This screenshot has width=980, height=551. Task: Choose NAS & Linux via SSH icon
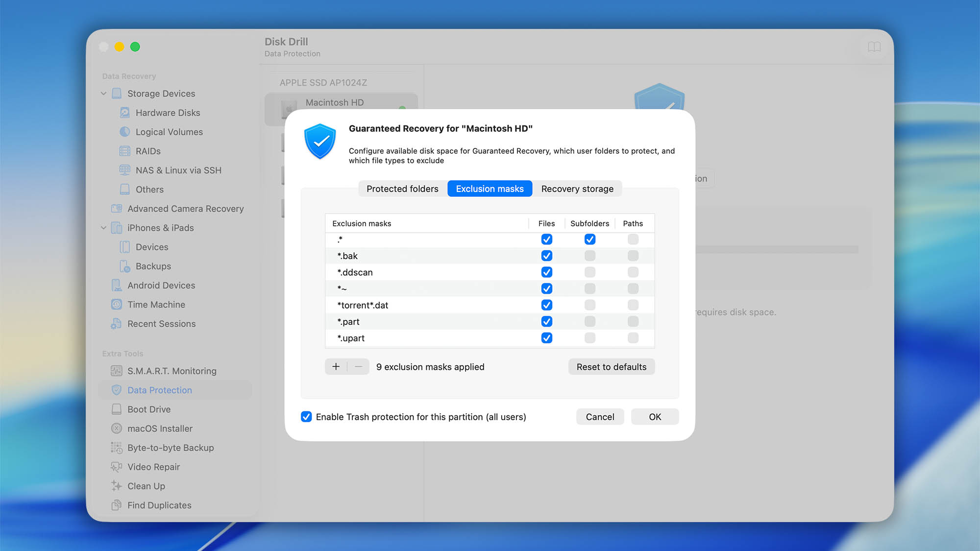pyautogui.click(x=125, y=170)
